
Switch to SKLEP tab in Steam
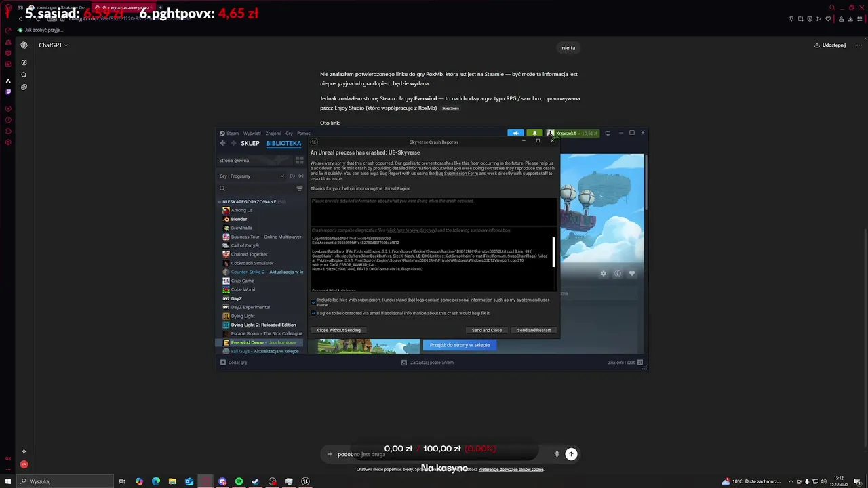tap(250, 144)
